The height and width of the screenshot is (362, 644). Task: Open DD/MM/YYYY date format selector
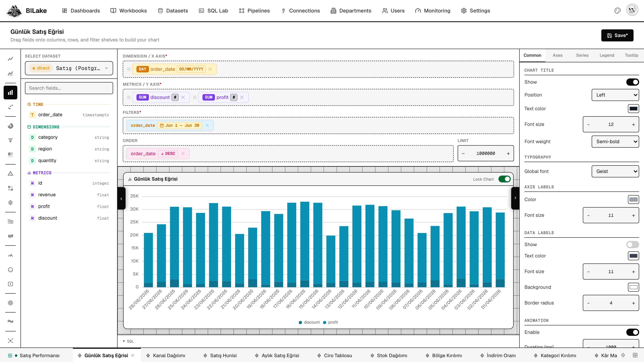pyautogui.click(x=191, y=69)
